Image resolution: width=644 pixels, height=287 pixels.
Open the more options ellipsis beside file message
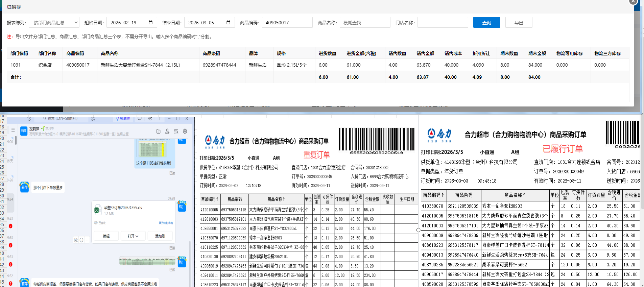[x=87, y=240]
